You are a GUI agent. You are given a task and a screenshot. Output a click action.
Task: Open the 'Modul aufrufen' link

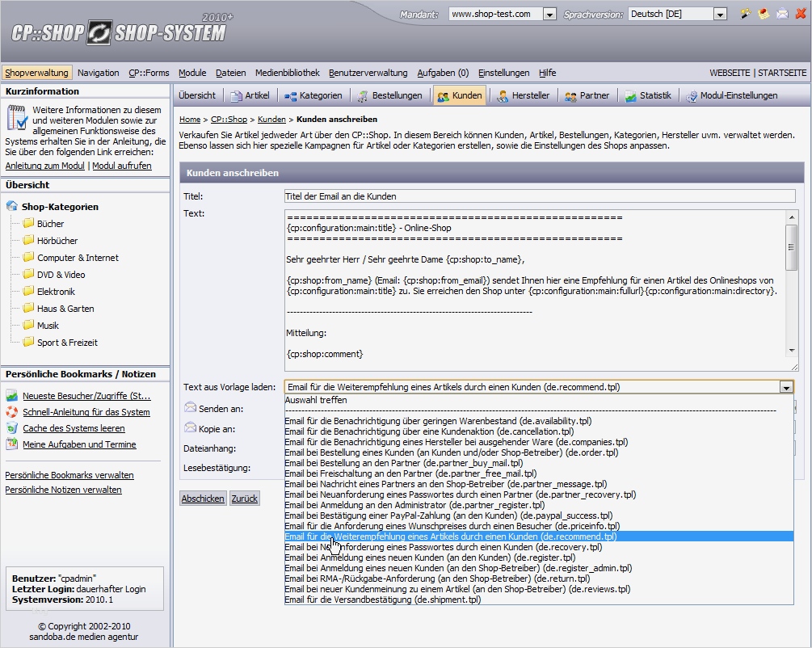pyautogui.click(x=122, y=166)
